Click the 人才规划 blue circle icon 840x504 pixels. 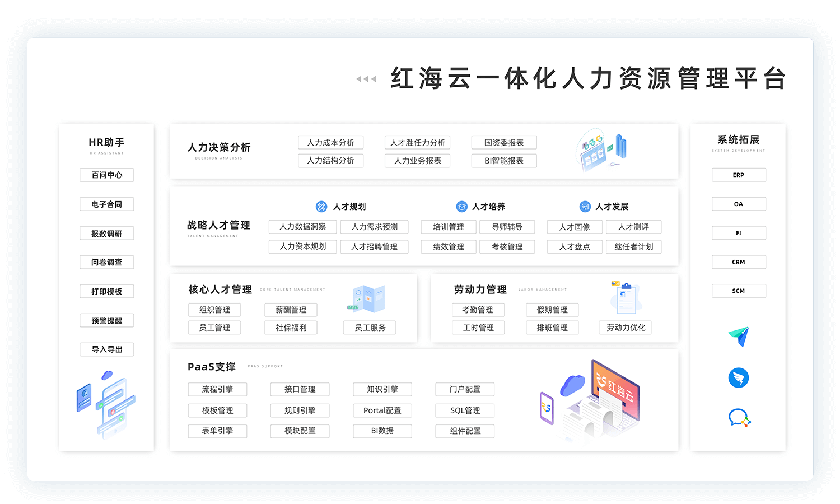321,207
